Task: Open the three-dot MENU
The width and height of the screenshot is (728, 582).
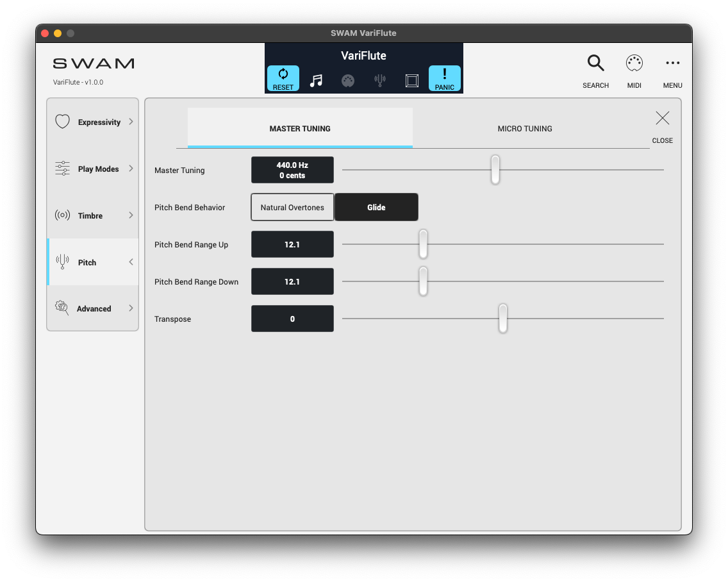Action: (x=672, y=63)
